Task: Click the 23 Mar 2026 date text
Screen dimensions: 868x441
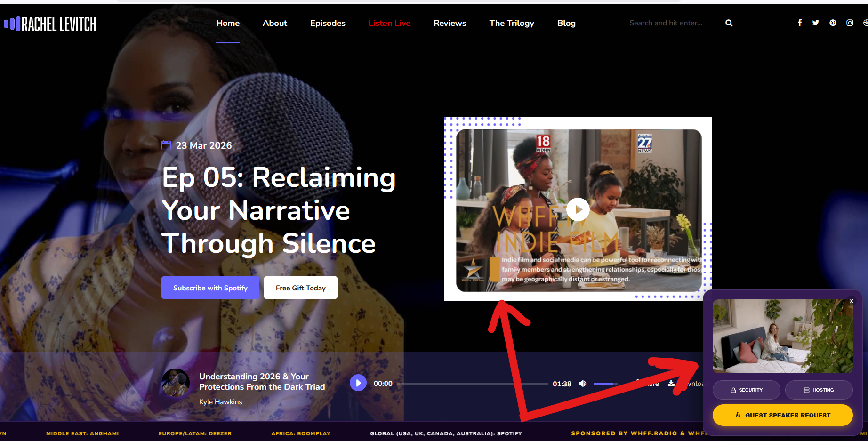Action: (204, 145)
